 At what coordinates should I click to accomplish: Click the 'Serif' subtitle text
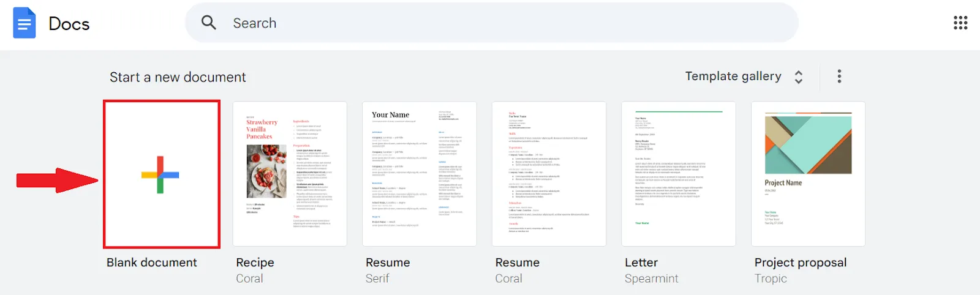[377, 278]
